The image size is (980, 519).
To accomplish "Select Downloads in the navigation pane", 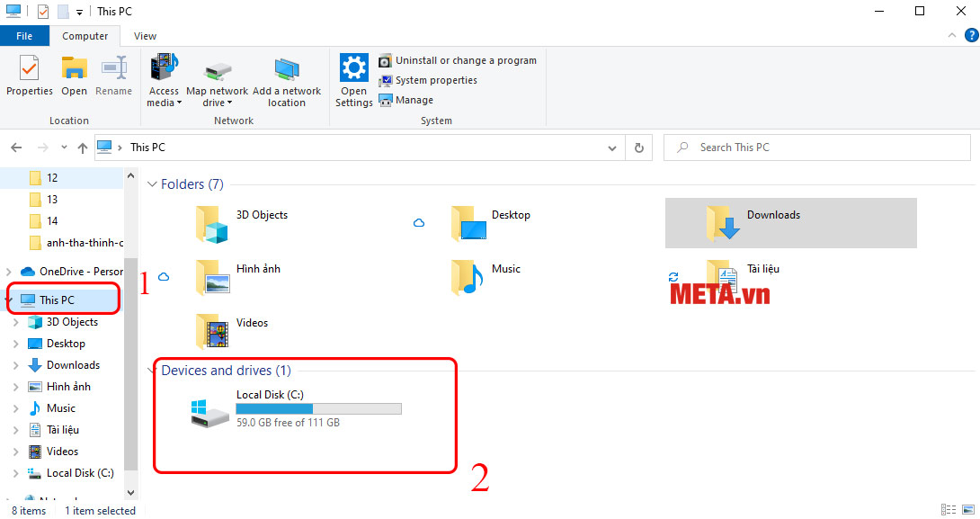I will click(73, 365).
